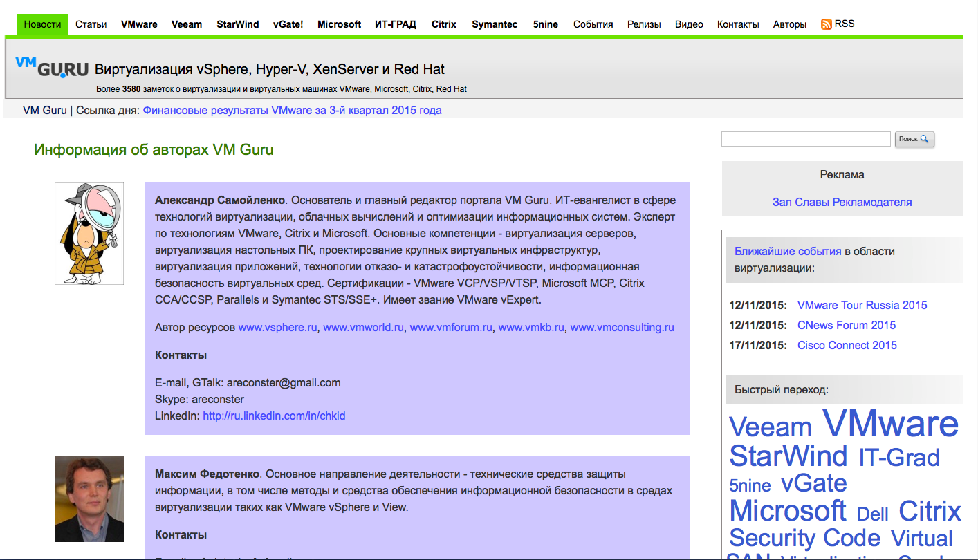Viewport: 978px width, 560px height.
Task: Open the Зал Славы Рекламодателя link
Action: [x=842, y=202]
